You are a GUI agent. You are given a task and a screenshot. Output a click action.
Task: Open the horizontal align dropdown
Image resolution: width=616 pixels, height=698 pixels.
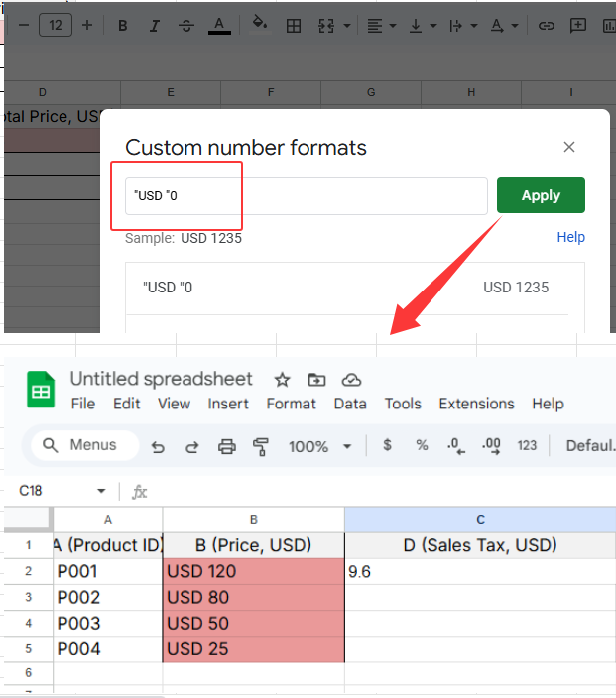pos(381,26)
